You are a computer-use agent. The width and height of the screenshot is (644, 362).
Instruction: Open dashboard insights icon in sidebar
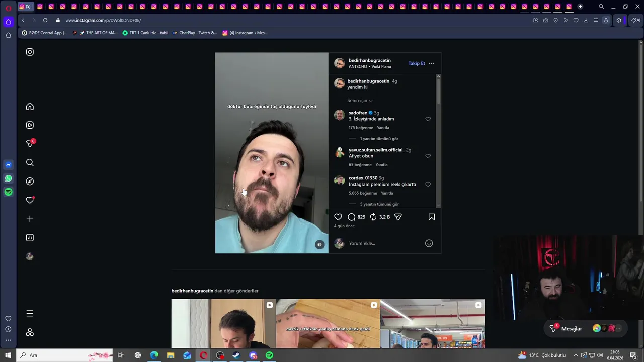tap(30, 238)
